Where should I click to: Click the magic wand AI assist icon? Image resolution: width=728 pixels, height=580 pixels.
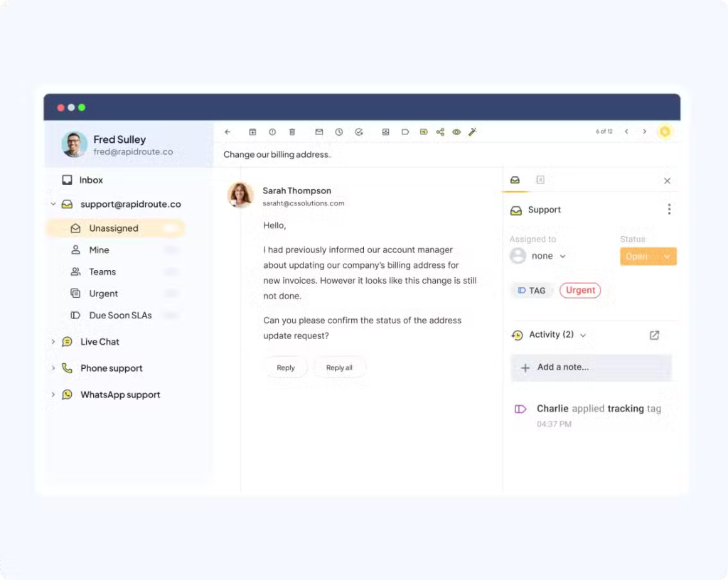(472, 131)
